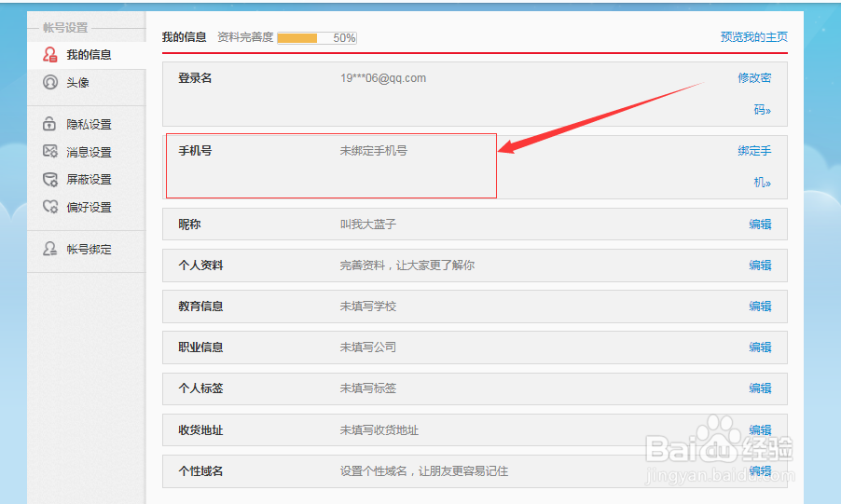
Task: Click nickname value 叫我大蓝子
Action: [x=368, y=225]
